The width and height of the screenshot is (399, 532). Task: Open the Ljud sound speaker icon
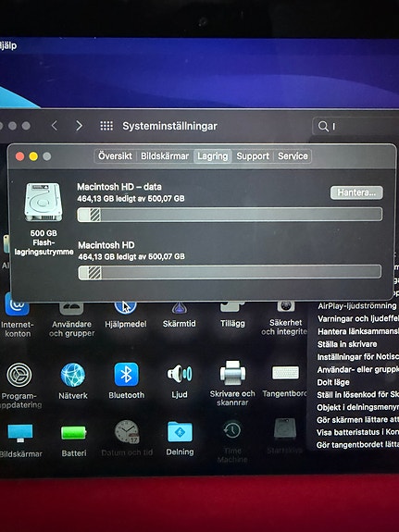(x=180, y=374)
